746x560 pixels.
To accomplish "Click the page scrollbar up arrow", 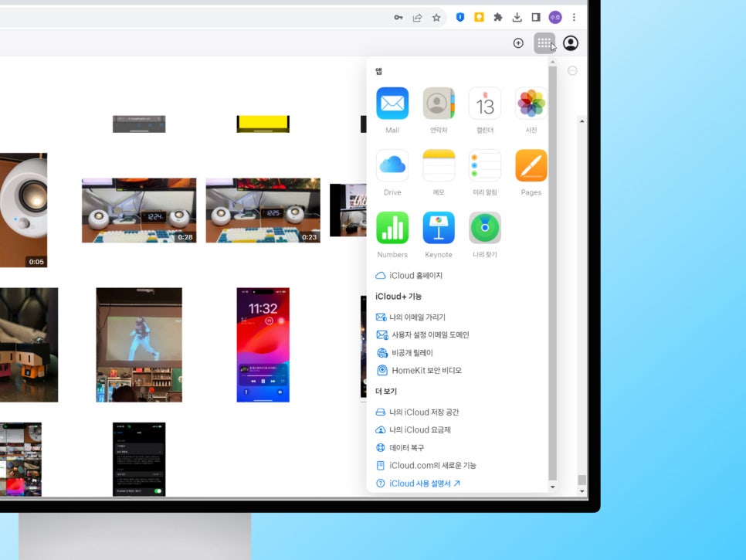I will [582, 121].
